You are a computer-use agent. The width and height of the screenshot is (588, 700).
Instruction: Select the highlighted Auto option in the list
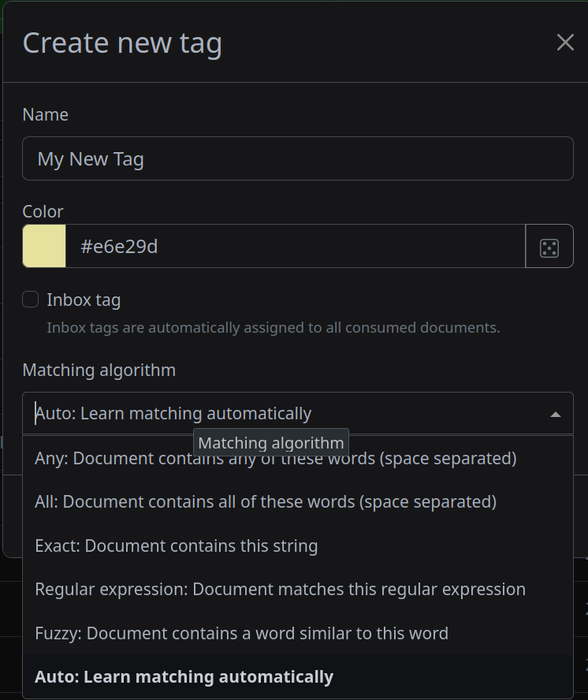point(184,677)
